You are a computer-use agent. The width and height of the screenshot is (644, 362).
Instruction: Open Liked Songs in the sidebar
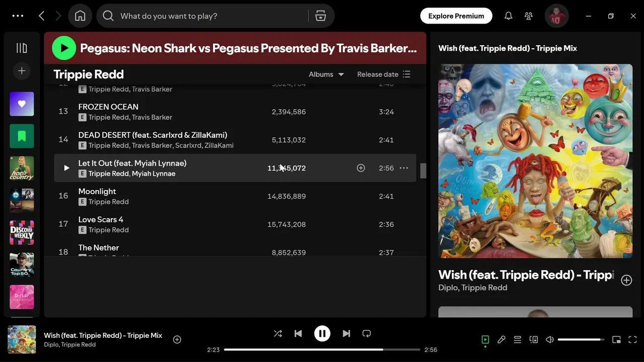click(x=22, y=104)
